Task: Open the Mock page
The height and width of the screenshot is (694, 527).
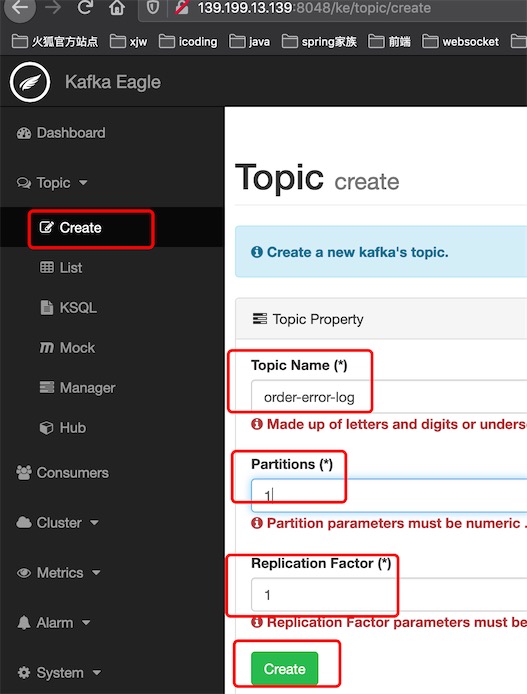Action: (x=67, y=348)
